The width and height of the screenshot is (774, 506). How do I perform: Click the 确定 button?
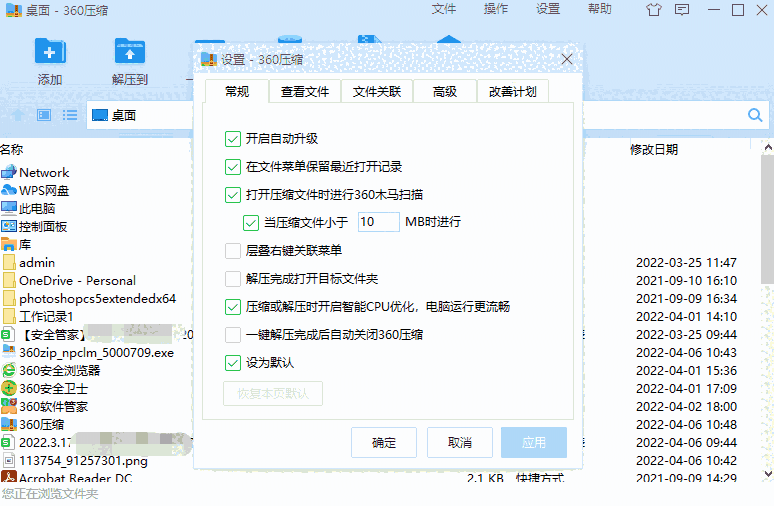pos(384,442)
